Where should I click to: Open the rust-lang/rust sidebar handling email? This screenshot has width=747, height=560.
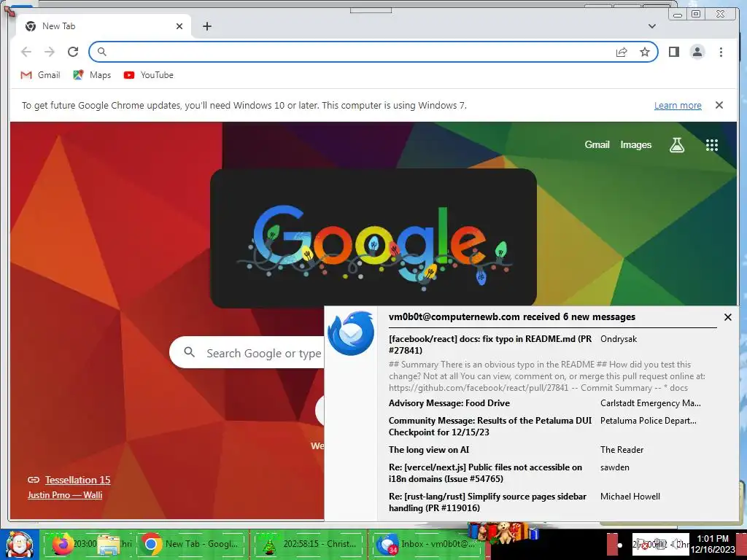click(x=488, y=502)
